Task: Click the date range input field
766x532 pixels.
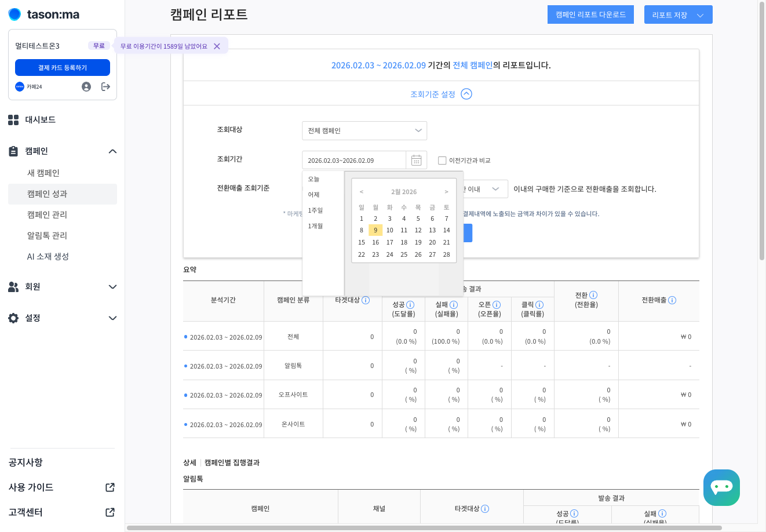Action: (354, 160)
